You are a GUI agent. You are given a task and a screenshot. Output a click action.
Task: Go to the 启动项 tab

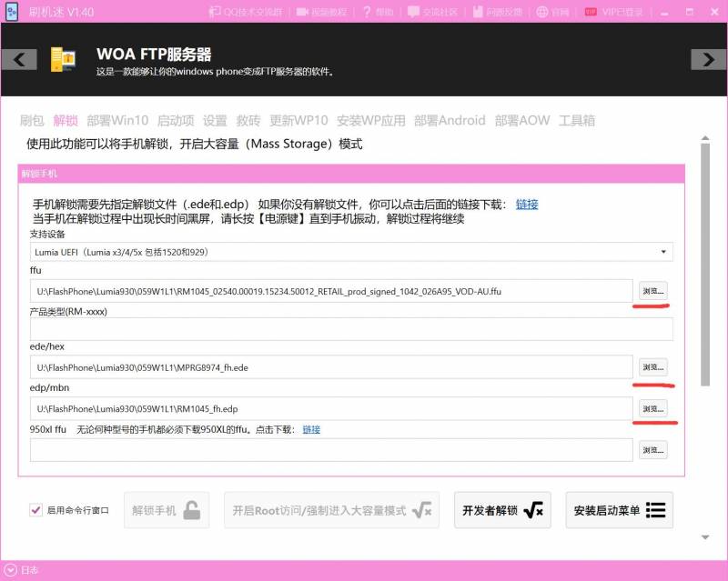click(176, 121)
